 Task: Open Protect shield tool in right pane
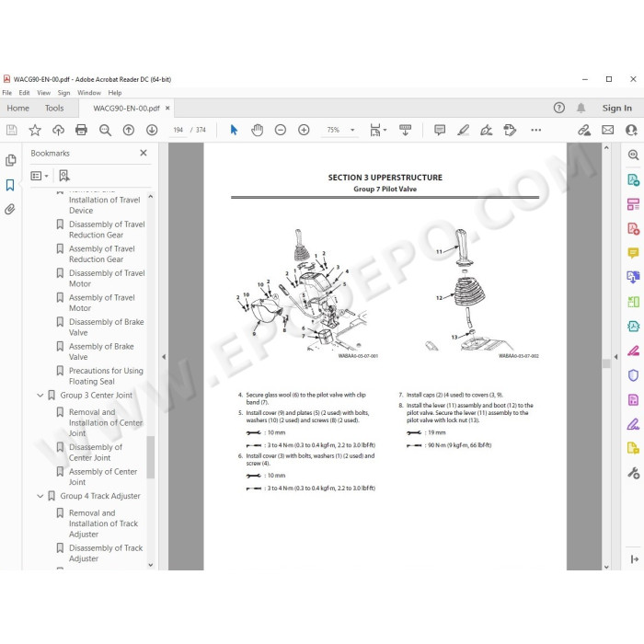[633, 375]
